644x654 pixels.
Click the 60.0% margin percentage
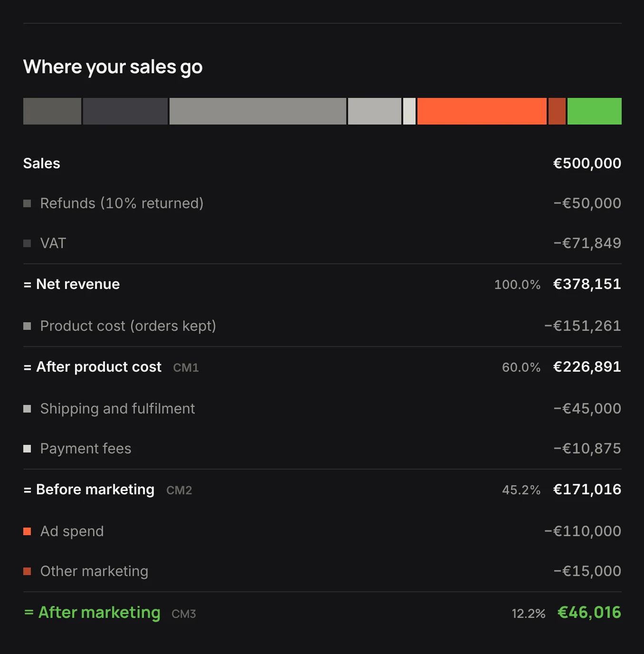tap(521, 367)
